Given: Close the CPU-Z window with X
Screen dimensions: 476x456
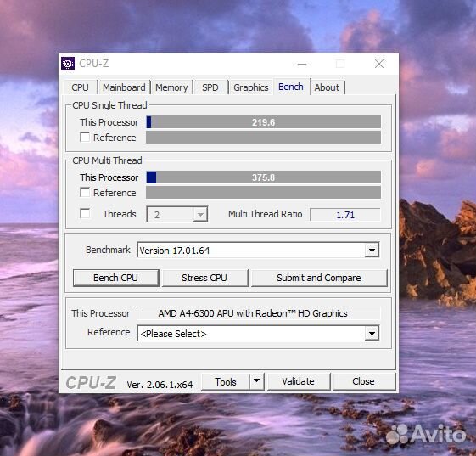Looking at the screenshot, I should [379, 64].
